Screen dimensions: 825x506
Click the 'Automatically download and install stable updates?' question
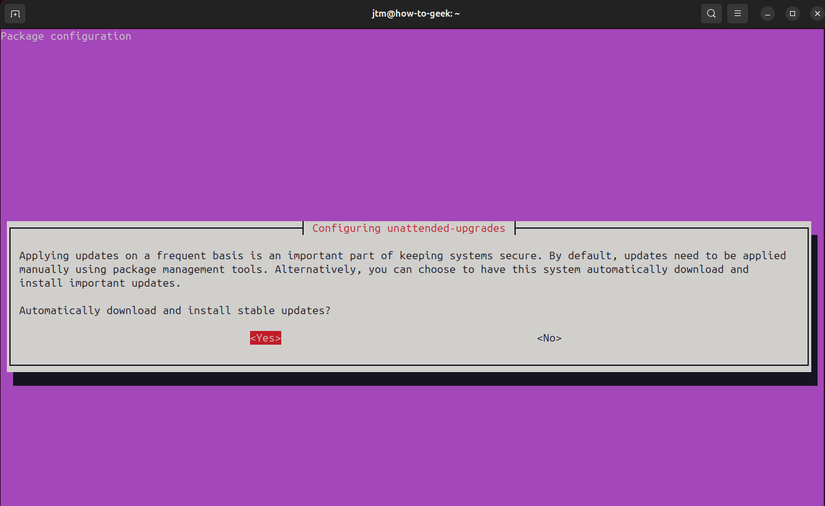(175, 310)
